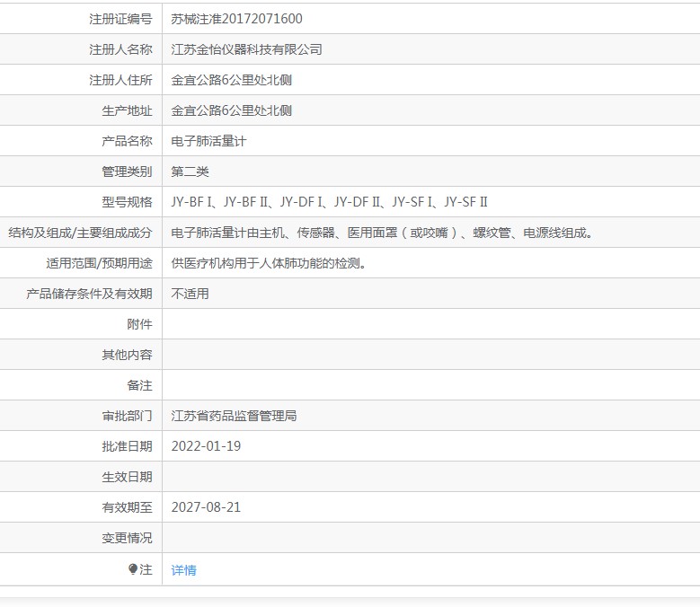Select registration number 苏械注准20172071600
The width and height of the screenshot is (700, 607).
pos(236,19)
